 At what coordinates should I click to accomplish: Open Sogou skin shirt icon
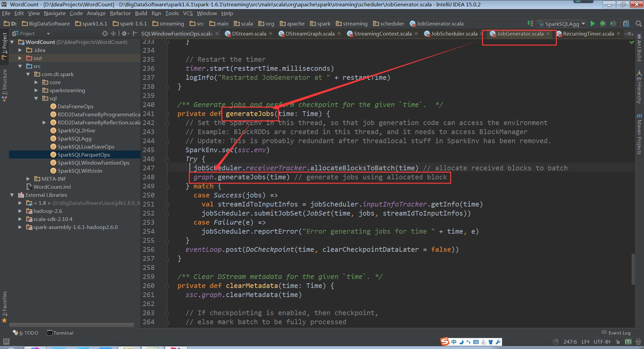coord(491,342)
